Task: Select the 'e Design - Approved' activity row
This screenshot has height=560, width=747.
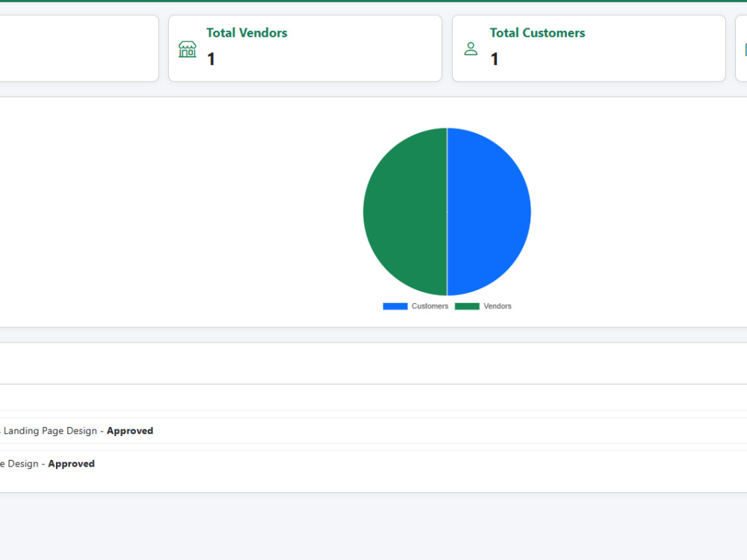Action: coord(373,464)
